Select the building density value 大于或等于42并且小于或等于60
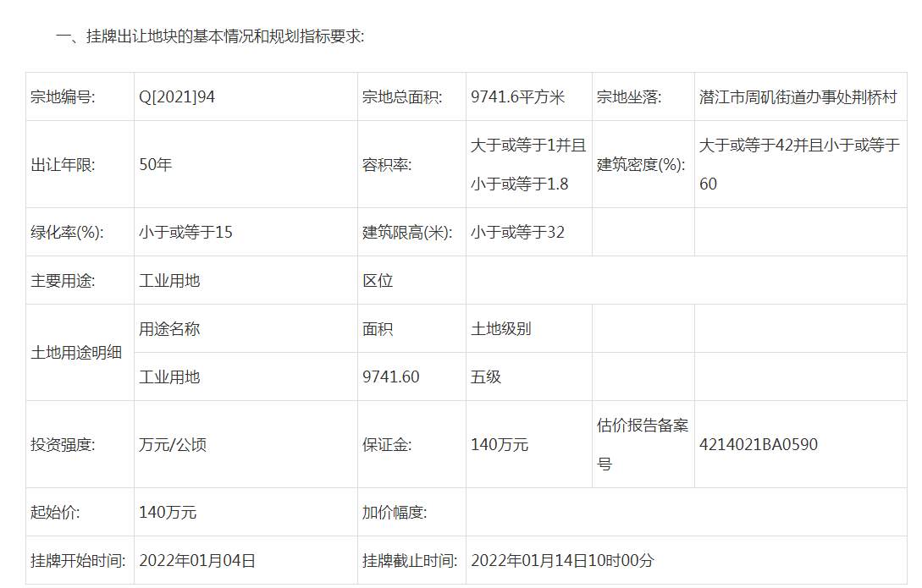This screenshot has width=922, height=588. pos(798,164)
